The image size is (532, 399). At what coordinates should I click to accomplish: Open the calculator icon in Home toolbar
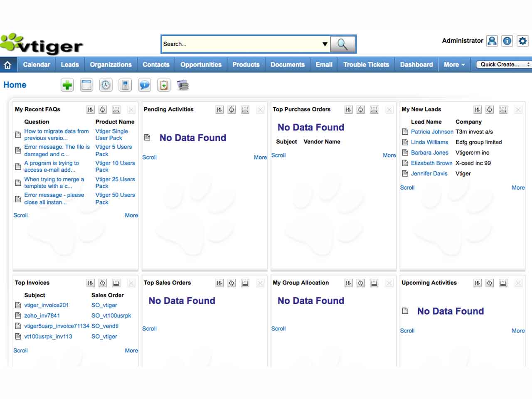[125, 85]
